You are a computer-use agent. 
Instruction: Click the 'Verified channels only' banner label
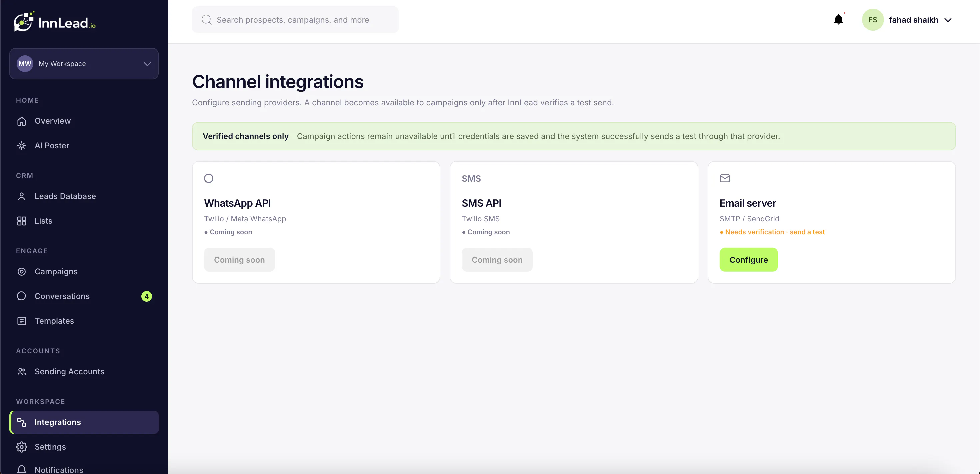[x=246, y=136]
